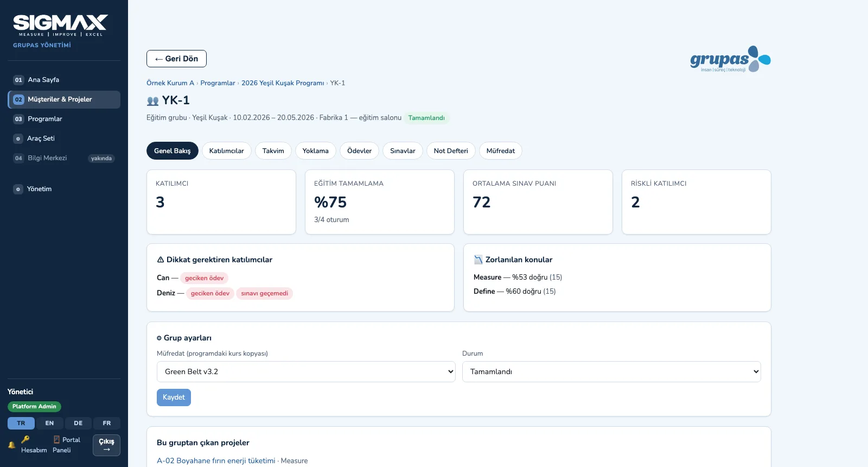
Task: Switch language to DE
Action: coord(78,423)
